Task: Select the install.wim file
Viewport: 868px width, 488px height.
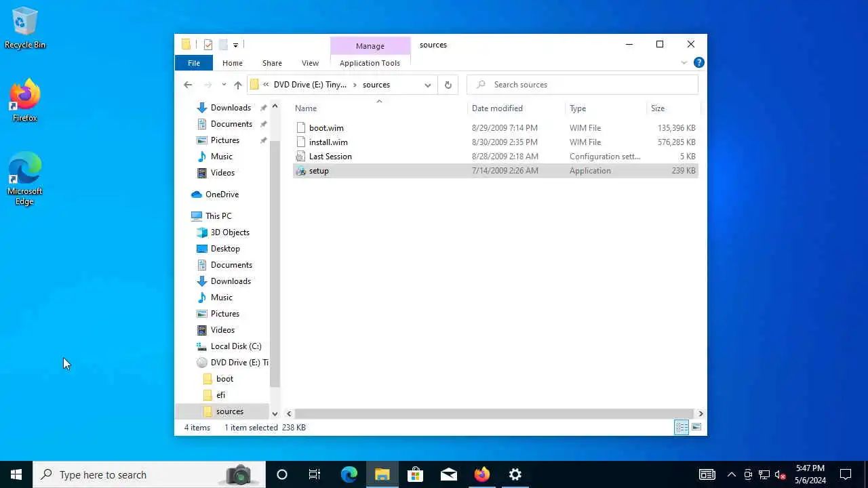Action: point(496,142)
